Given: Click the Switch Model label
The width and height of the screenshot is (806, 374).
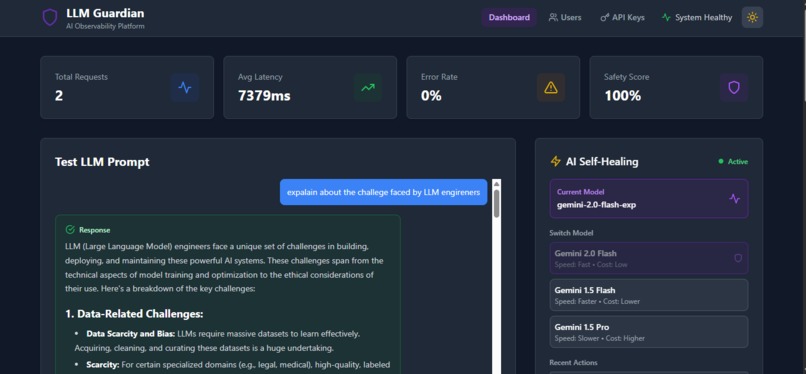Looking at the screenshot, I should (x=571, y=233).
